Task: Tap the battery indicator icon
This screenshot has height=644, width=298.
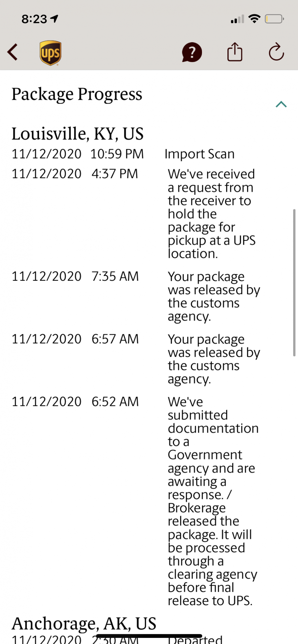Action: pos(274,19)
